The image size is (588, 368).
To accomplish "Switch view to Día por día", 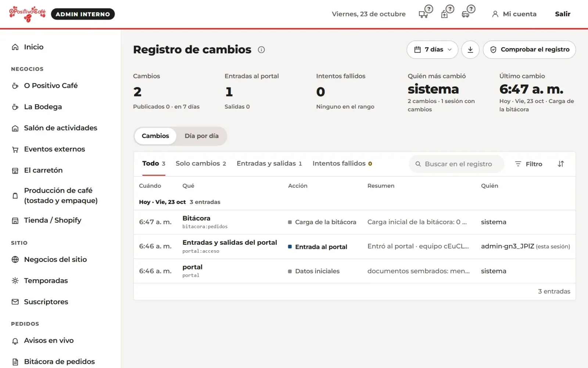I will pyautogui.click(x=201, y=136).
